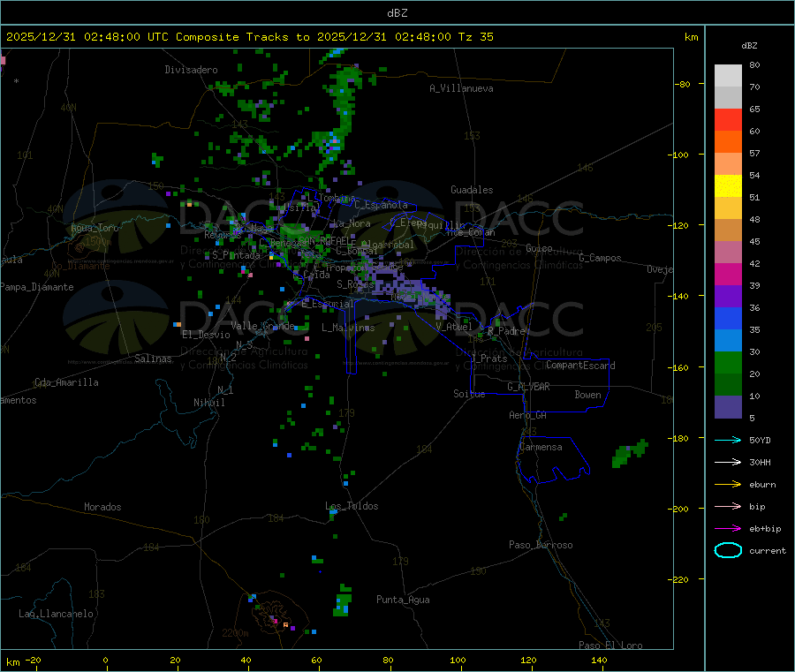Select the yellow eburn arrow symbol
The width and height of the screenshot is (795, 672).
pos(728,485)
